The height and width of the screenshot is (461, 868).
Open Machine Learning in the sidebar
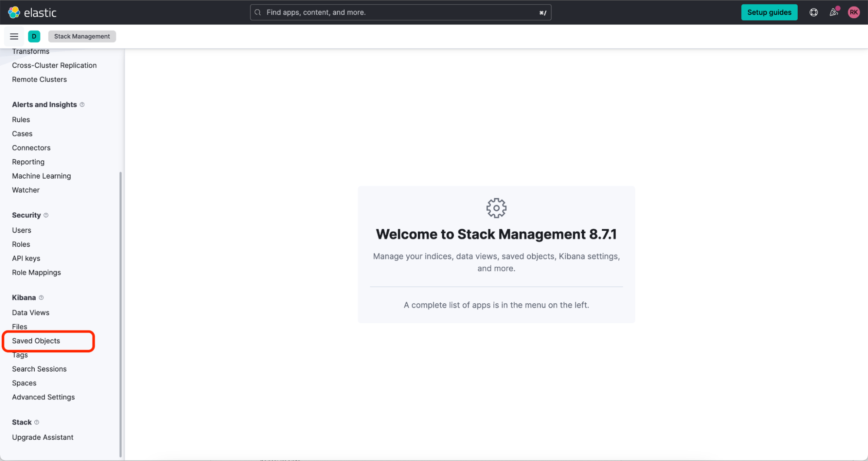coord(41,176)
